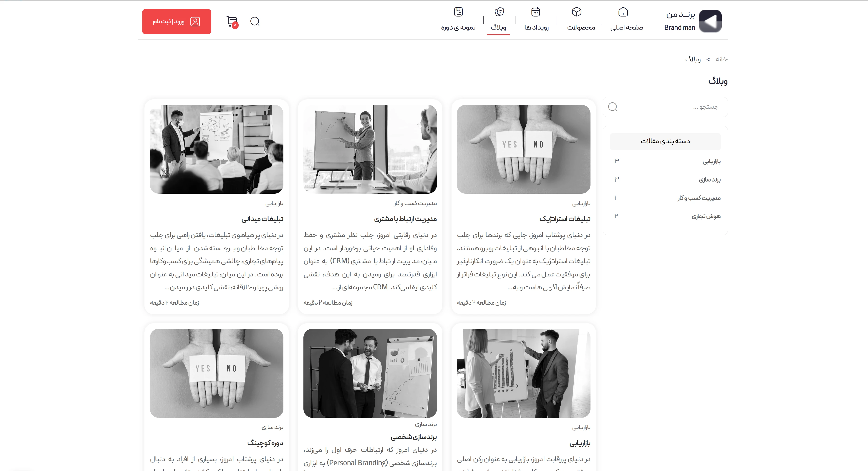The width and height of the screenshot is (868, 471).
Task: Select هوش تجاری category in sidebar
Action: click(706, 216)
